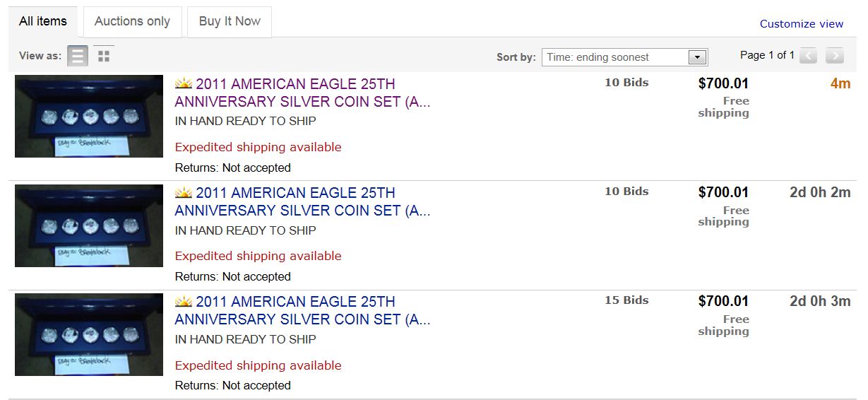View third listing's coin set thumbnail

coord(89,334)
